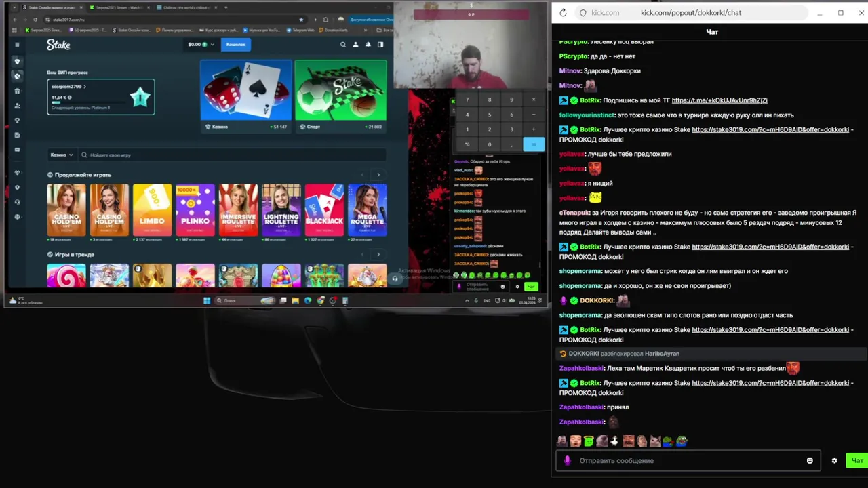Reload the stake3017.com page
The height and width of the screenshot is (488, 868).
[35, 20]
